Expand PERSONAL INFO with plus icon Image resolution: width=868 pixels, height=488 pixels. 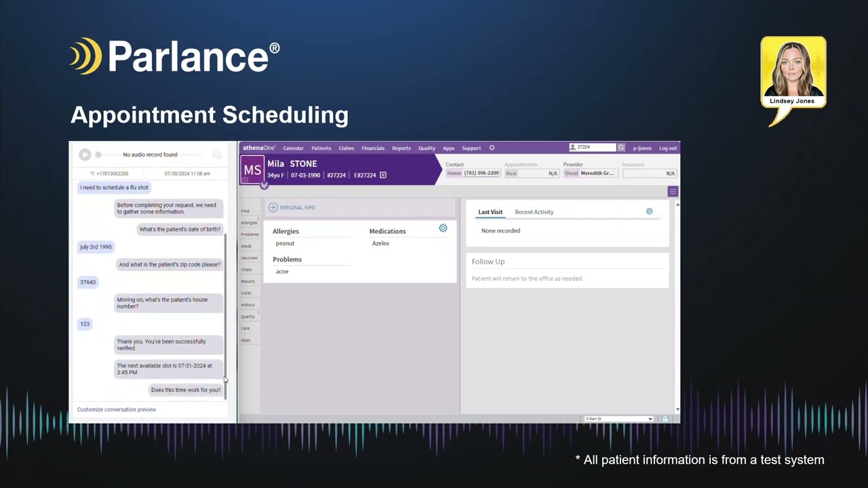pyautogui.click(x=273, y=207)
